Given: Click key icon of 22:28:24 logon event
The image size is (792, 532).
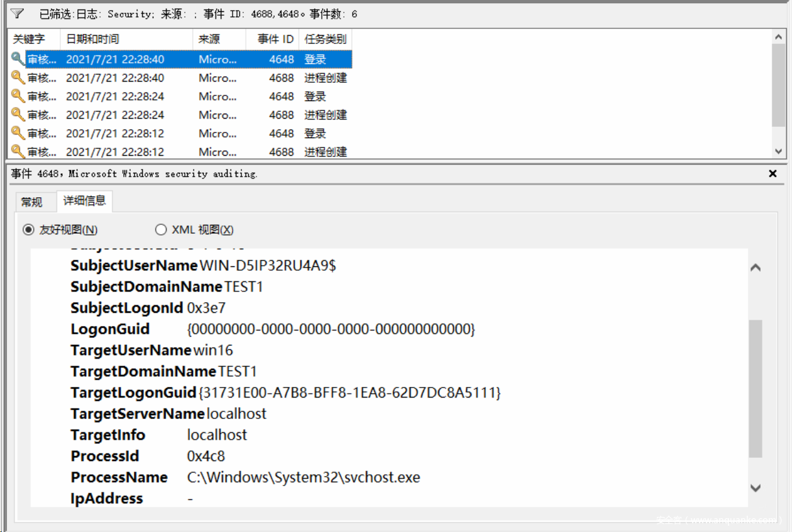Looking at the screenshot, I should click(18, 96).
